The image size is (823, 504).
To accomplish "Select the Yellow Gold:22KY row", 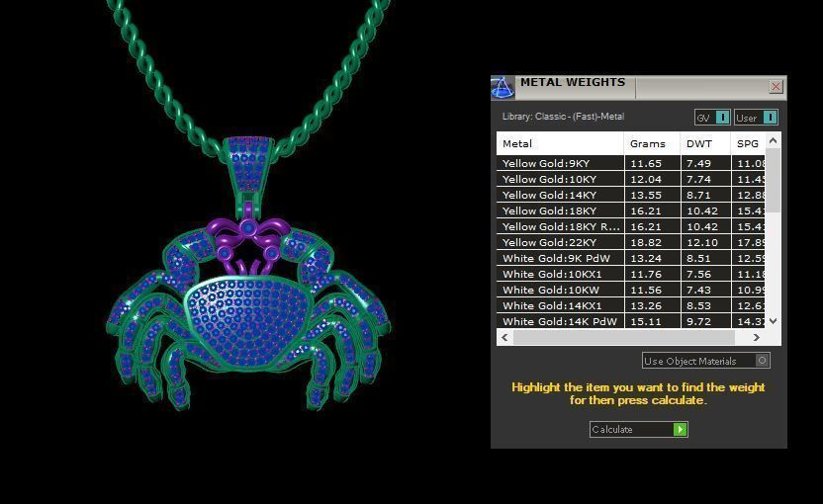I will [631, 242].
